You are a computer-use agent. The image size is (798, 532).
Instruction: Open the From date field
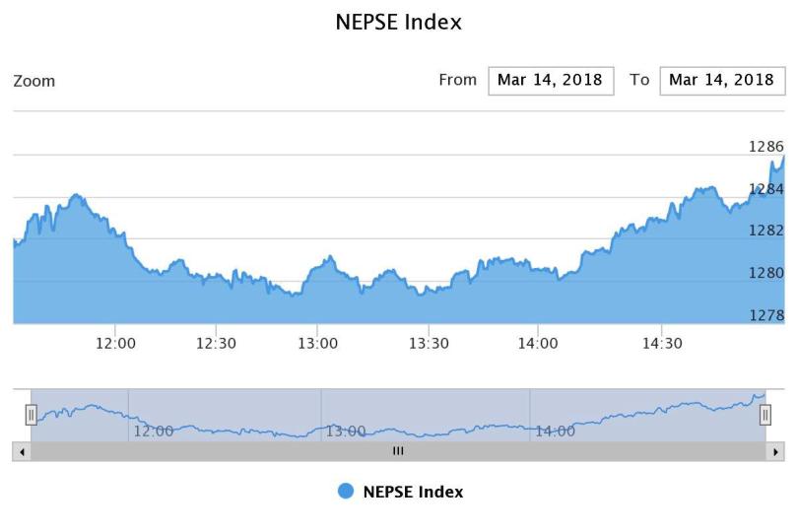[551, 81]
